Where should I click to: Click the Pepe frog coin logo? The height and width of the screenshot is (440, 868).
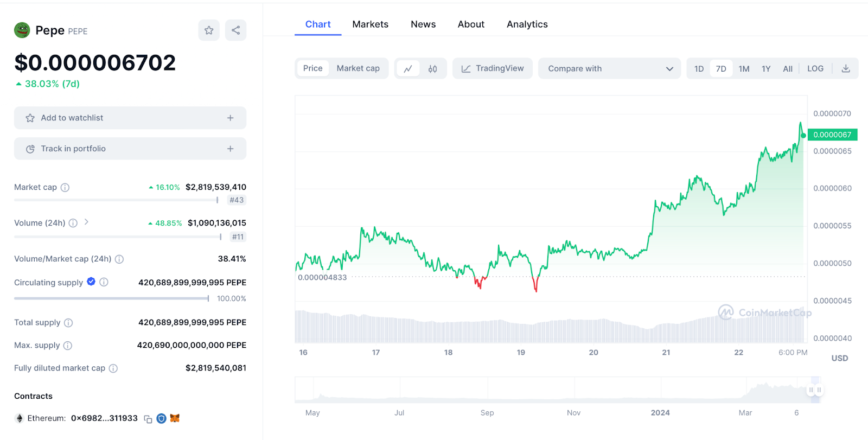[x=22, y=30]
